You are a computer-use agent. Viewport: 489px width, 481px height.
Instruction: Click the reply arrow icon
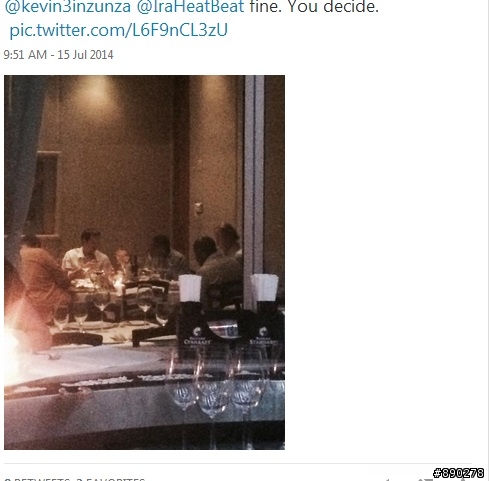coord(388,480)
